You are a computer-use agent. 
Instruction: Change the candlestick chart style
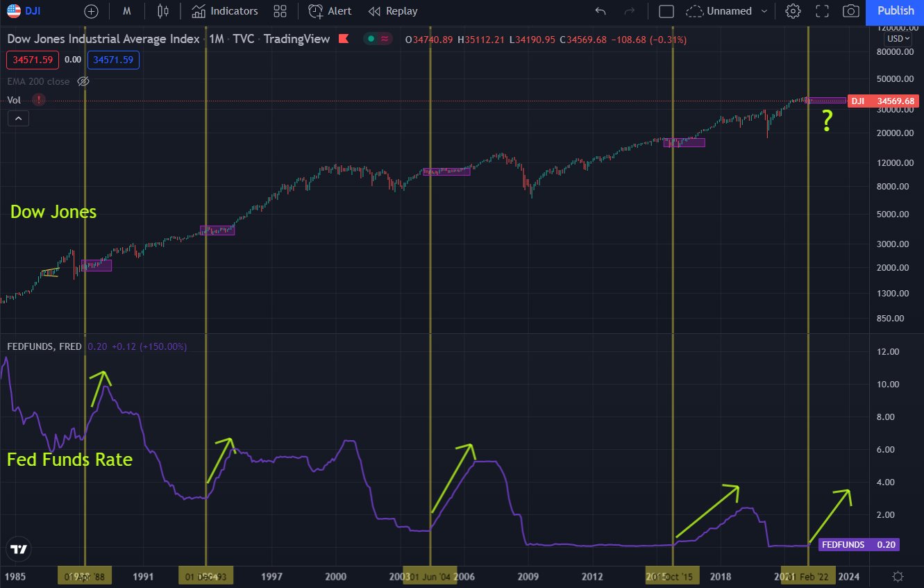point(164,11)
